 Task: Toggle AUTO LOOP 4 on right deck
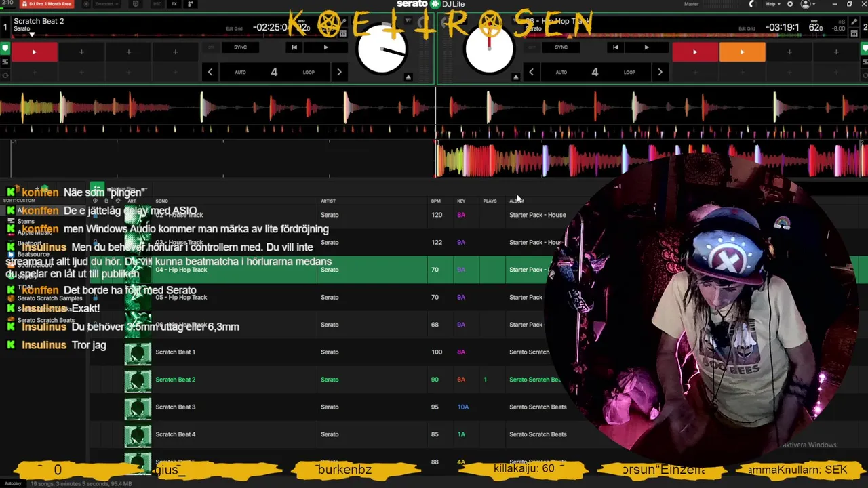click(595, 72)
